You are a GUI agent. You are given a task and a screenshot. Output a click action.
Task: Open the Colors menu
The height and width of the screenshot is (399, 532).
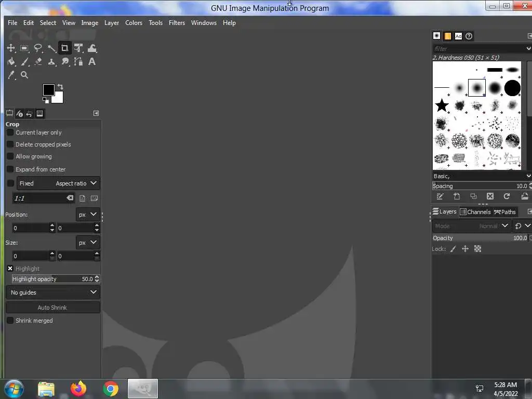coord(134,23)
